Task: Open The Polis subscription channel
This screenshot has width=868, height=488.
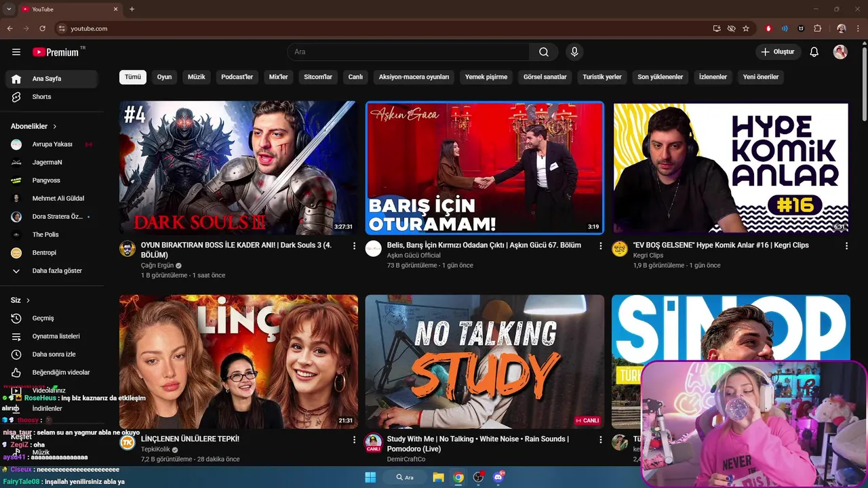Action: tap(52, 235)
